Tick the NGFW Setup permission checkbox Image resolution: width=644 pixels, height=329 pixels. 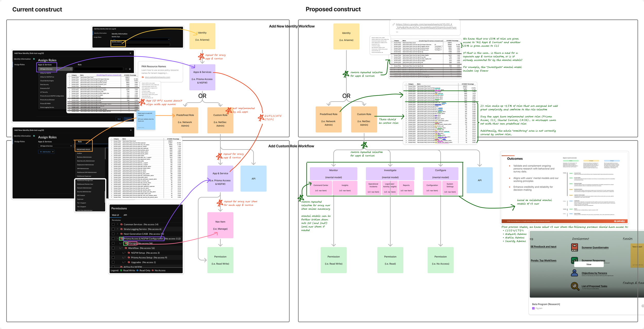tap(113, 253)
